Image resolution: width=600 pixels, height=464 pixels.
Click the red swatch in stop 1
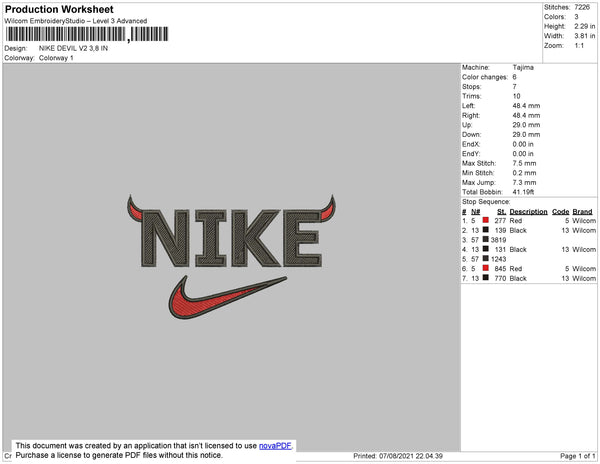486,220
